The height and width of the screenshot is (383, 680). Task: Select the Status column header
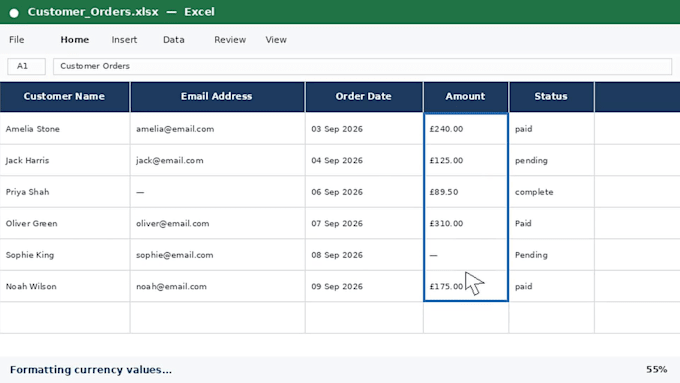tap(551, 96)
